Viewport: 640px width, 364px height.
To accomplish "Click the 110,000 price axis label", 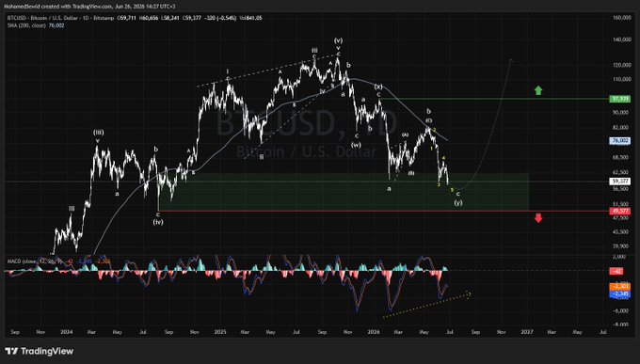I will coord(622,79).
